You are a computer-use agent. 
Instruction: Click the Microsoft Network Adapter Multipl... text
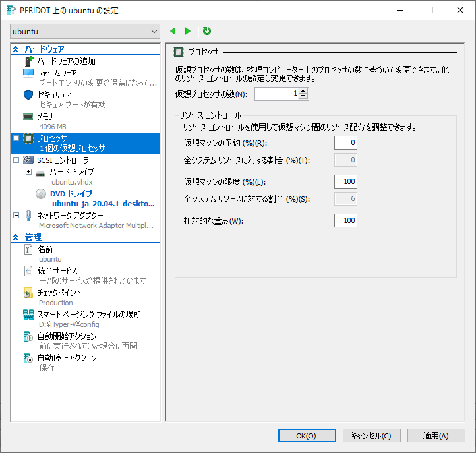click(x=96, y=226)
